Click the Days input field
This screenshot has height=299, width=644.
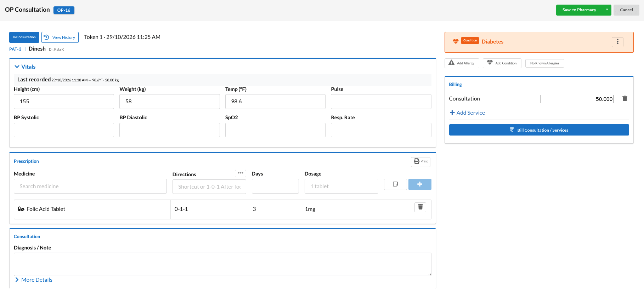[275, 186]
